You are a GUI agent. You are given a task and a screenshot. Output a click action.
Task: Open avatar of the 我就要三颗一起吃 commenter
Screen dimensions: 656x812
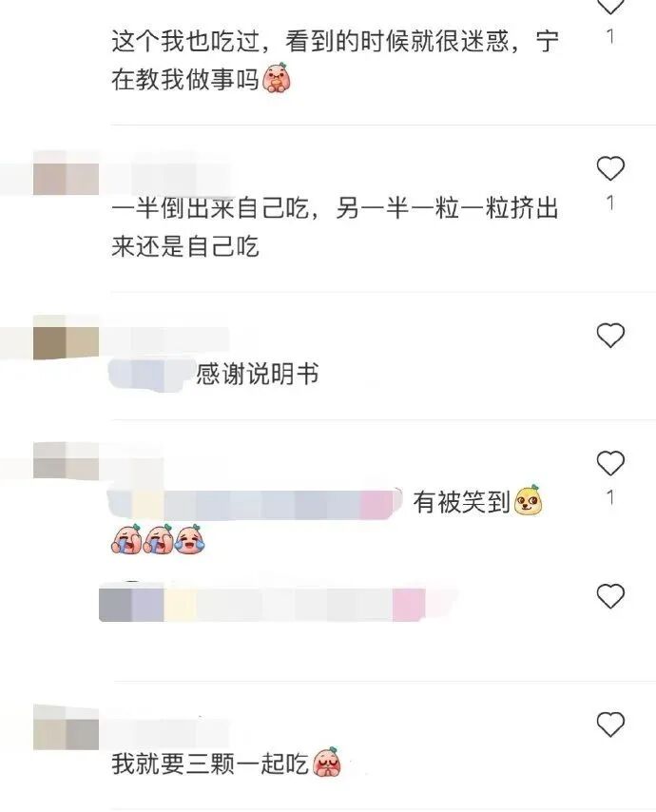click(66, 727)
